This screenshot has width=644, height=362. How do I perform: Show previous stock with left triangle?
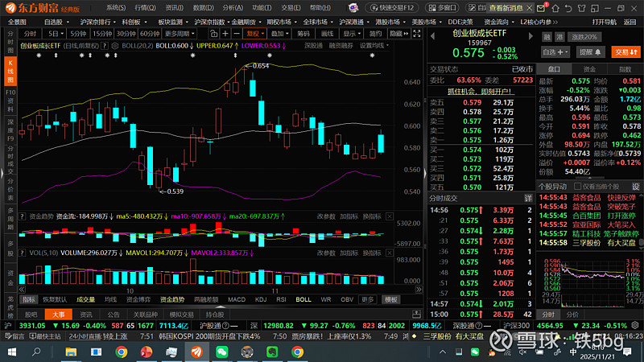click(x=432, y=36)
